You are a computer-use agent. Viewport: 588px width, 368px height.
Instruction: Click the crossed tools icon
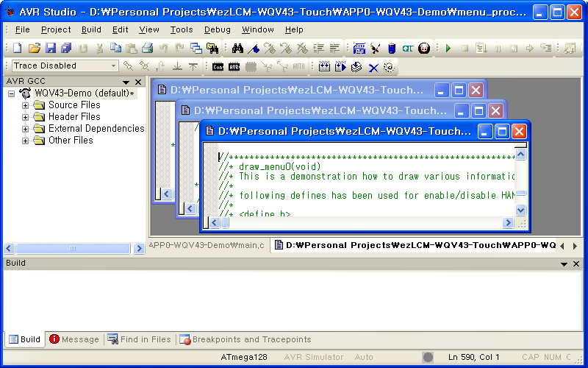coord(375,48)
